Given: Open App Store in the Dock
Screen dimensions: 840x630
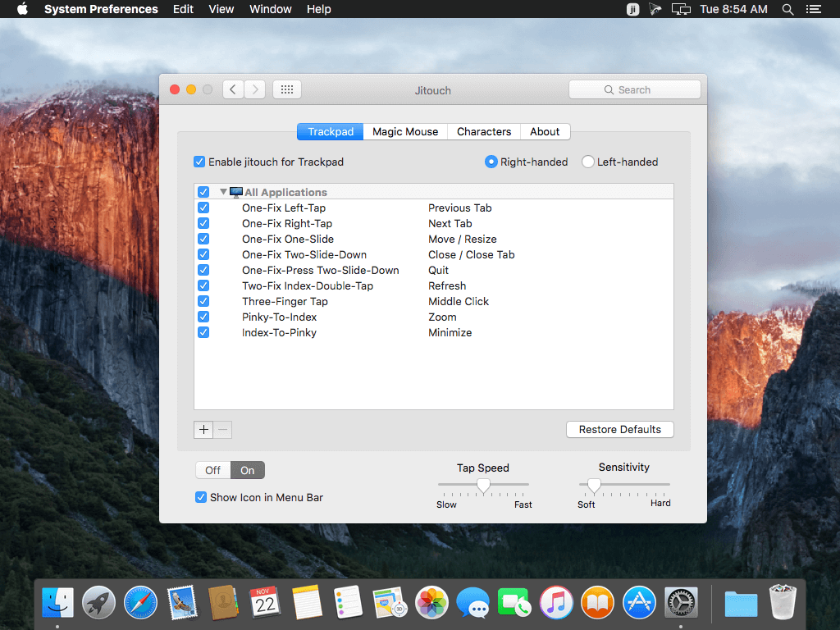Looking at the screenshot, I should (x=640, y=602).
